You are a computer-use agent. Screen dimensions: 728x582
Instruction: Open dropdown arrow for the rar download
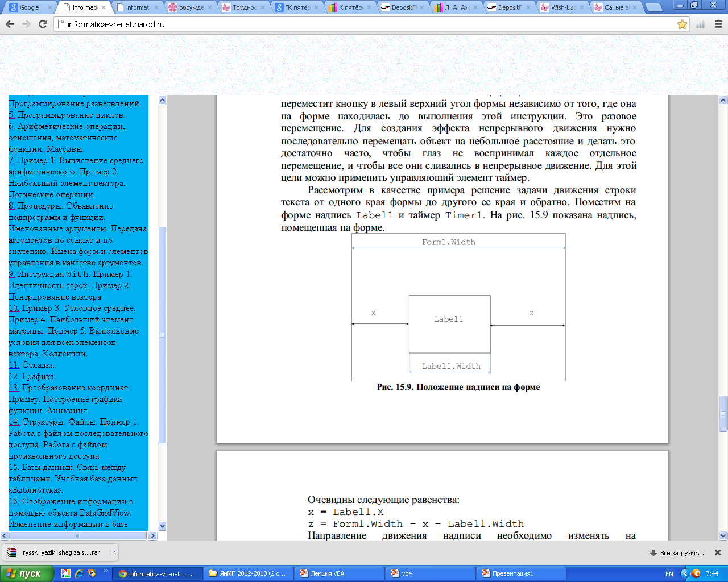pos(114,552)
